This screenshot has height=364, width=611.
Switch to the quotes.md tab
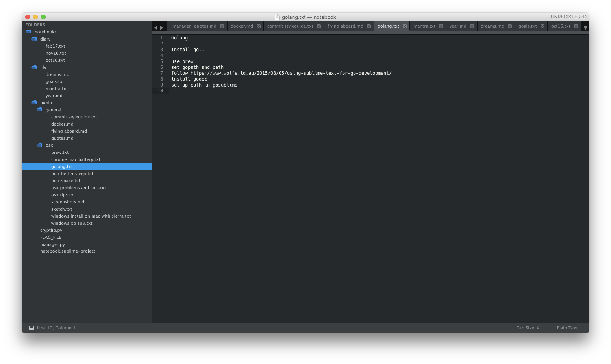pos(205,26)
